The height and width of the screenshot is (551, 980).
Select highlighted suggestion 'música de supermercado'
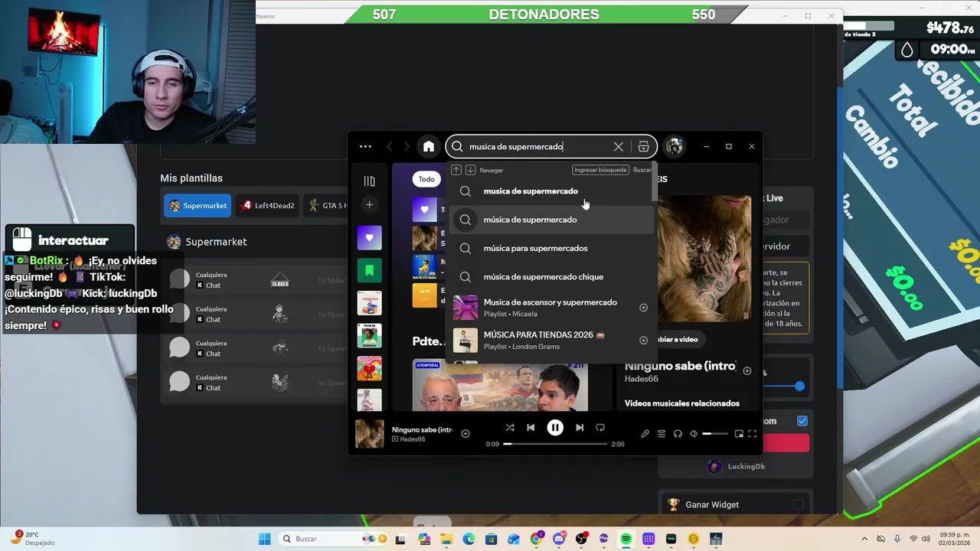552,220
